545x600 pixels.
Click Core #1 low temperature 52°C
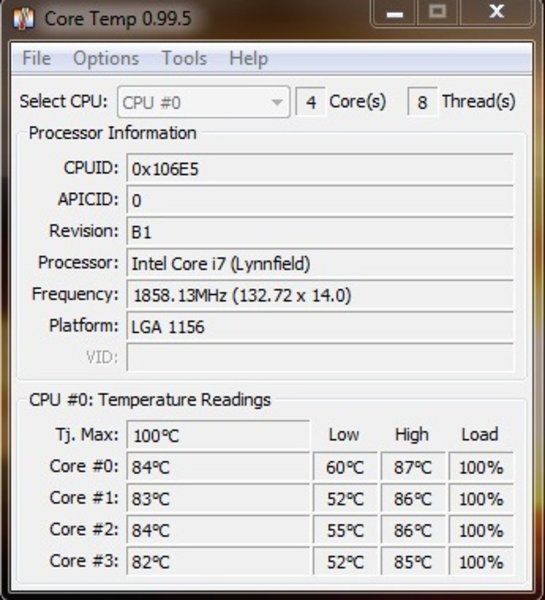point(345,498)
